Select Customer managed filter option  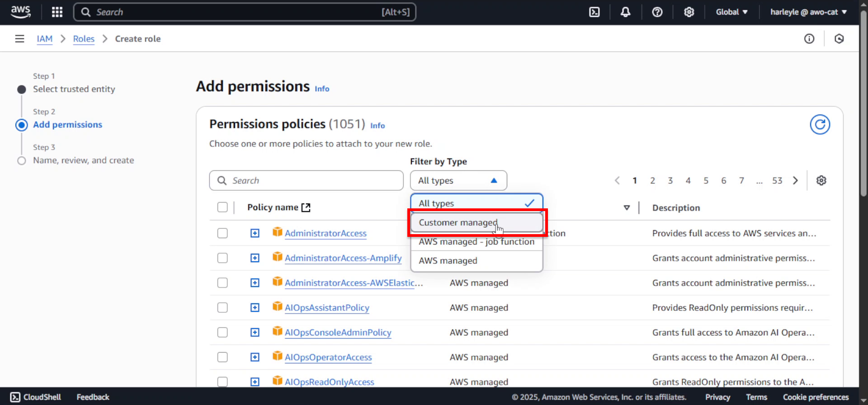(476, 222)
